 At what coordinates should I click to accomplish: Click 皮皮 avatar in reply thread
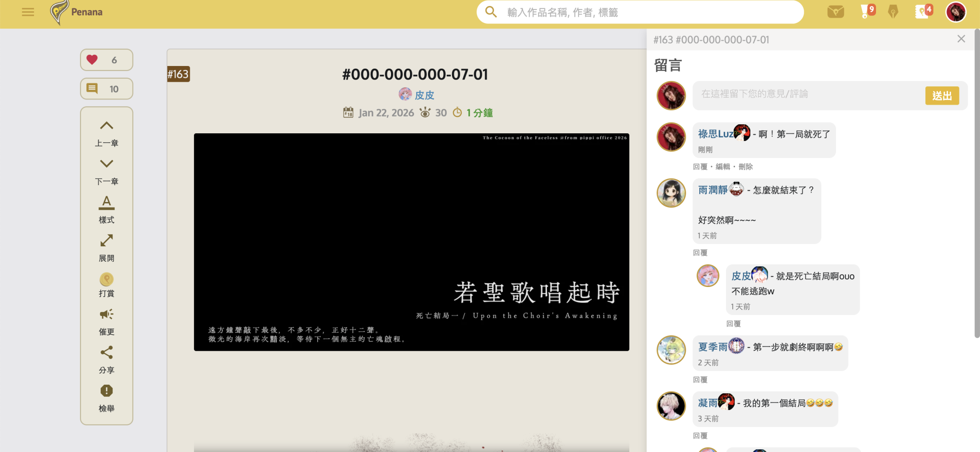point(708,276)
